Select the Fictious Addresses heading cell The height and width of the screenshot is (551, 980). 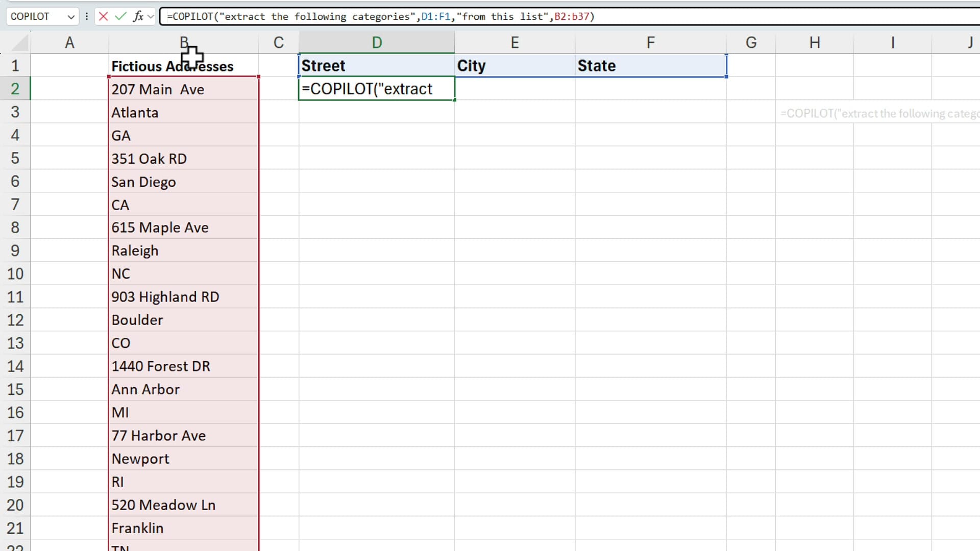183,65
